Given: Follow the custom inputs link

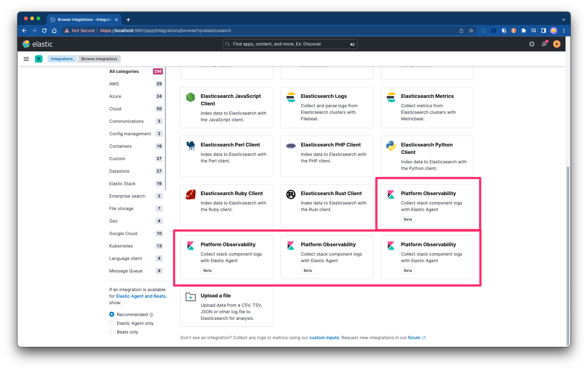Looking at the screenshot, I should pyautogui.click(x=324, y=338).
